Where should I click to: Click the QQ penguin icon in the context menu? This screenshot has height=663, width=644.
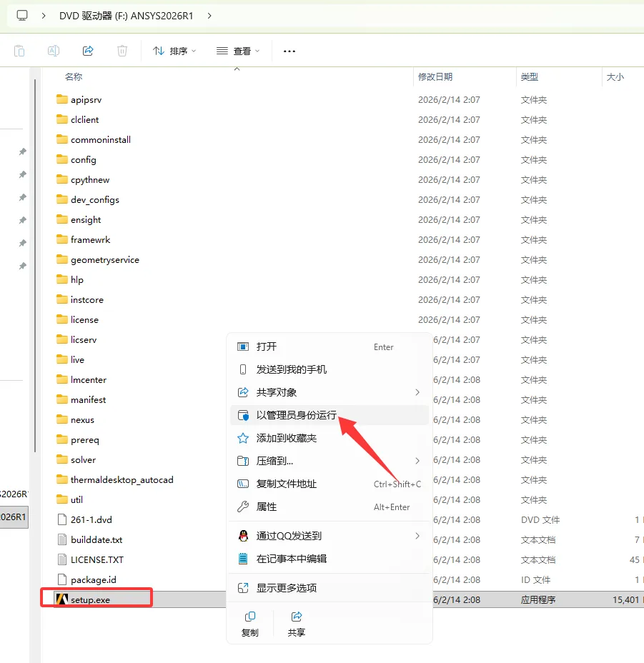[243, 536]
